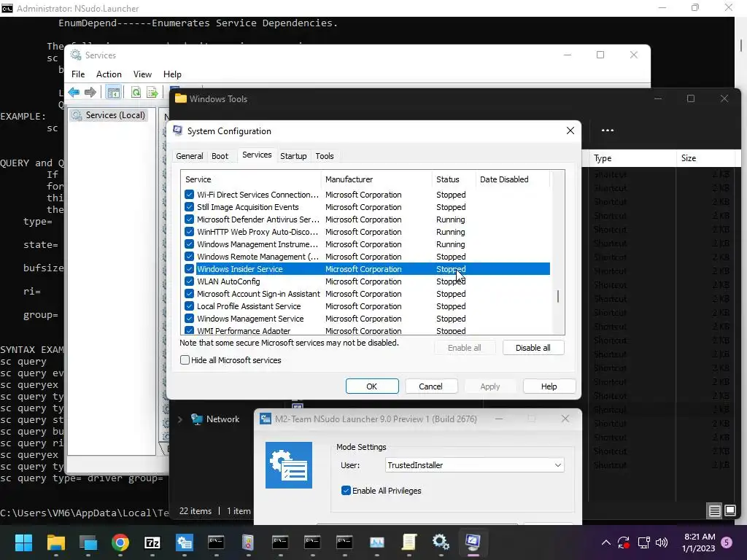Open the Boot tab

click(220, 156)
